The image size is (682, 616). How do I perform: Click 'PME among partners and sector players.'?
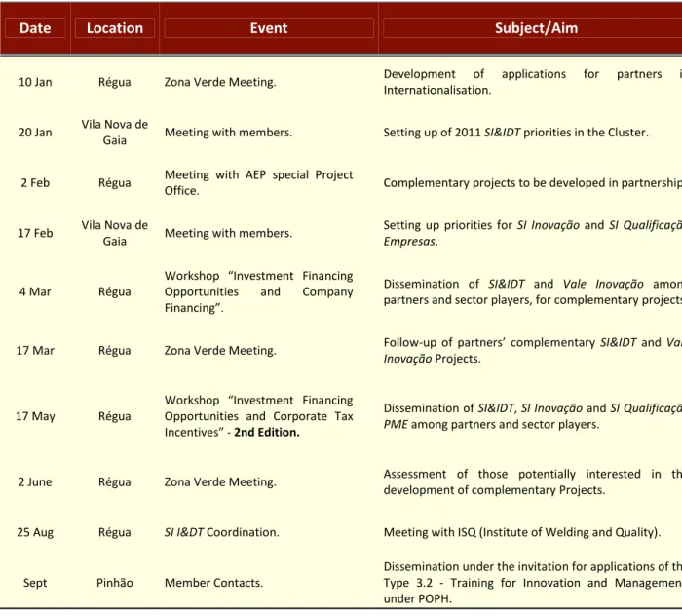pyautogui.click(x=491, y=424)
